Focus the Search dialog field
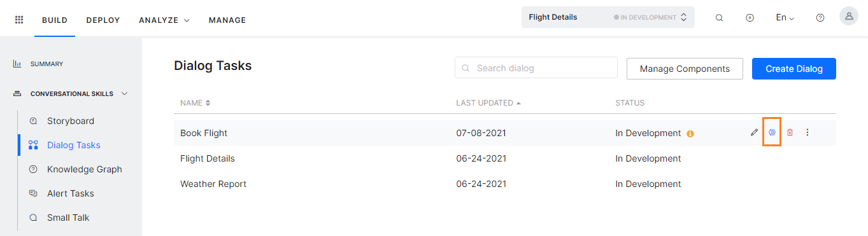 click(536, 68)
